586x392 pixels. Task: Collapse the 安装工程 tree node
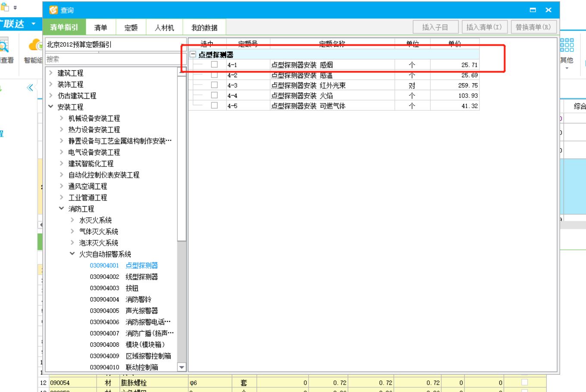(x=51, y=107)
